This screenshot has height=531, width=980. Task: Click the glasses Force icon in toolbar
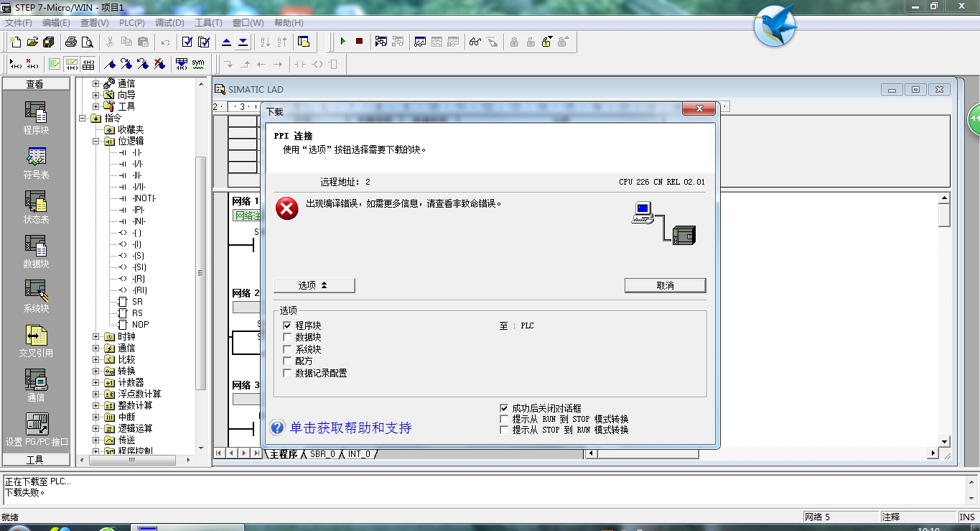475,42
